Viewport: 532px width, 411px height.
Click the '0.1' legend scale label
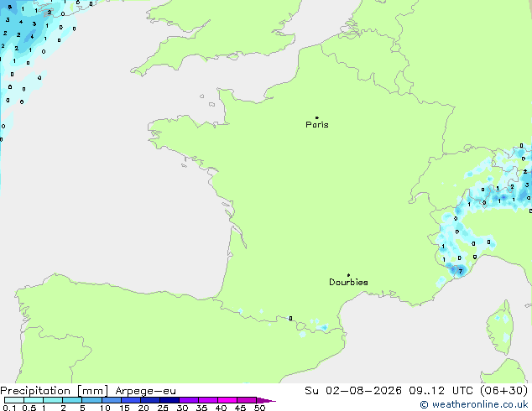9,408
